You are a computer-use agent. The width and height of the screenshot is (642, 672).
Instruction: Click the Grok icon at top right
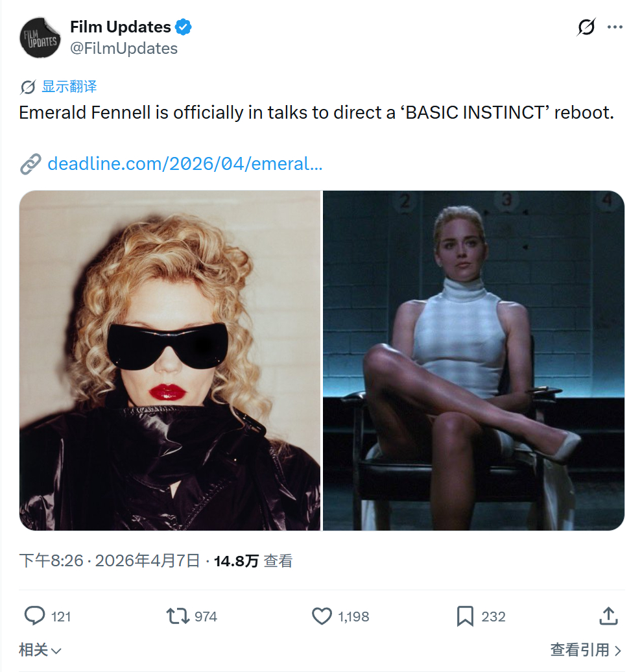[x=586, y=27]
